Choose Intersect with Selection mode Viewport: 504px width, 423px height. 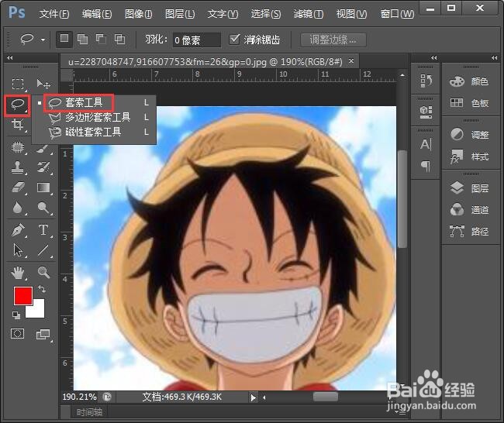(120, 40)
